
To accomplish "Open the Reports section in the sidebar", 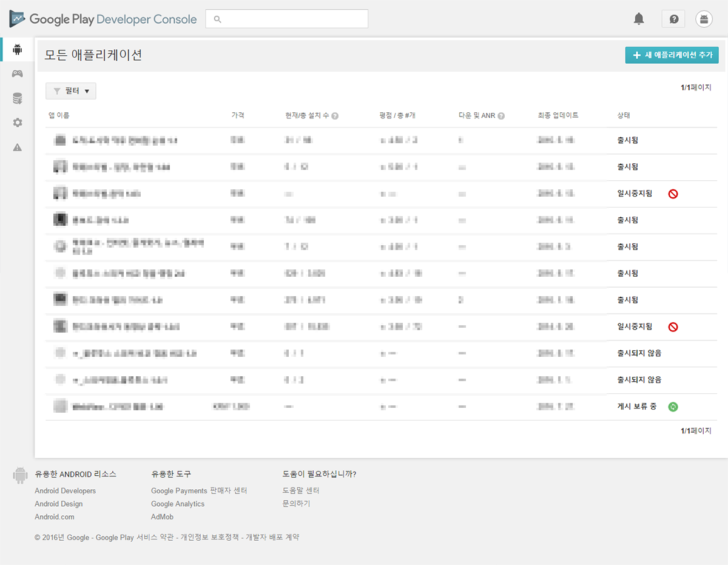I will coord(17,98).
